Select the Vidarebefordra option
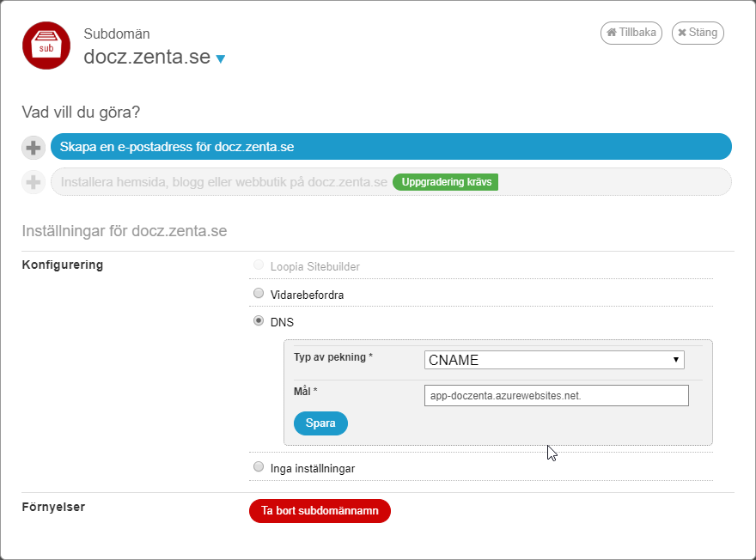The width and height of the screenshot is (756, 560). (259, 293)
